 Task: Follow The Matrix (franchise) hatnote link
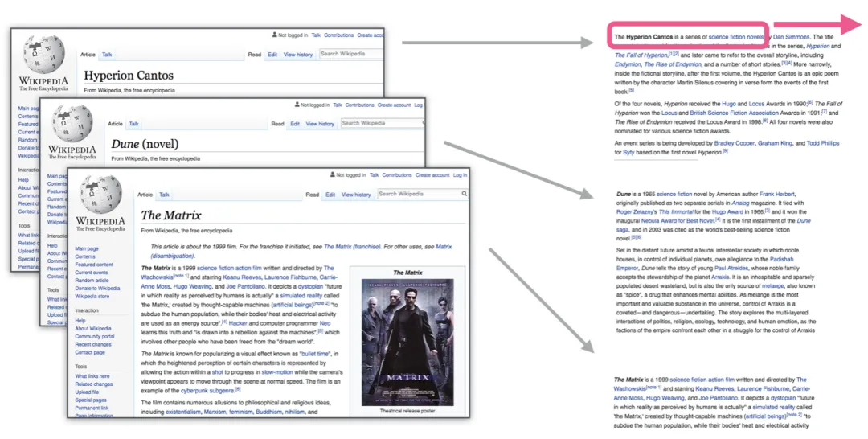coord(352,247)
